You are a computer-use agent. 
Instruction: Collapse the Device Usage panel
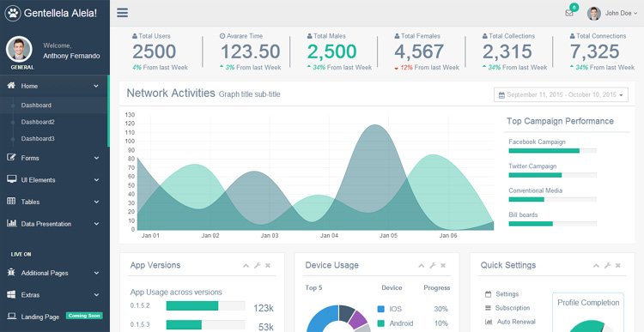point(421,266)
